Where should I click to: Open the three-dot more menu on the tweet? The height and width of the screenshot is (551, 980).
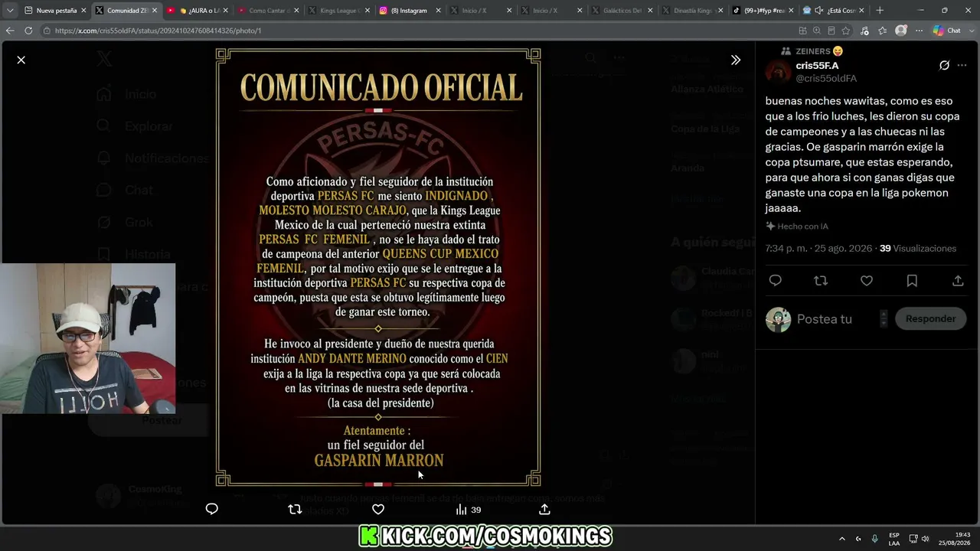coord(962,66)
